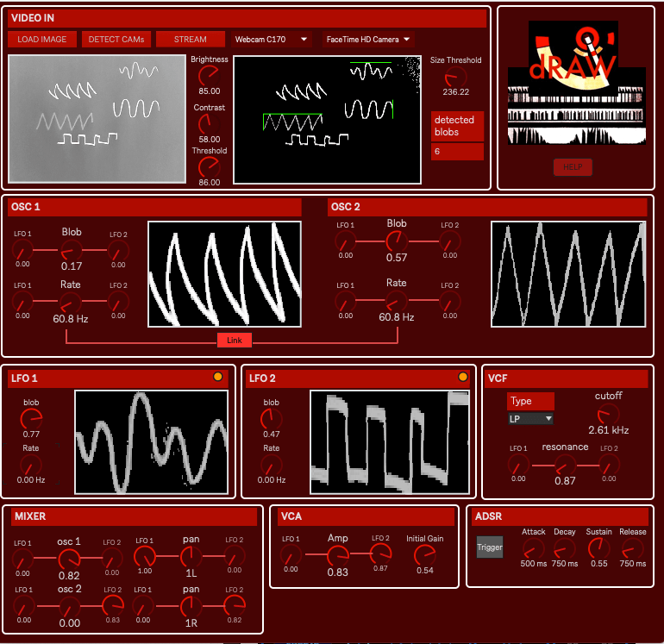Start the video with STREAM button
The height and width of the screenshot is (644, 664).
[190, 39]
